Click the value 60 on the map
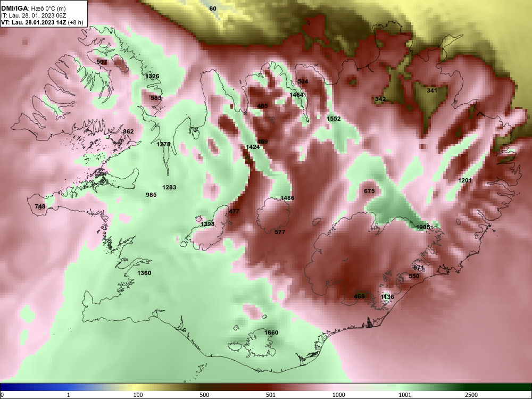 coord(213,9)
